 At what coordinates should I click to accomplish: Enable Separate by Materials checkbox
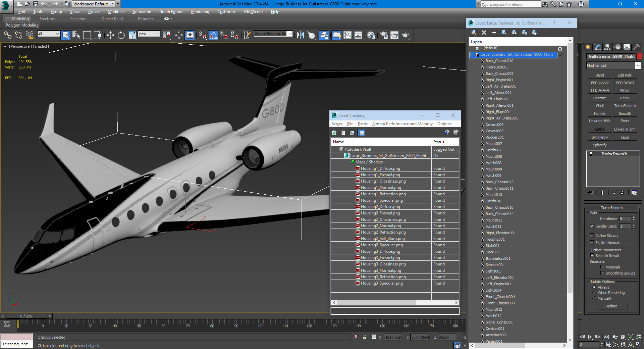[602, 267]
